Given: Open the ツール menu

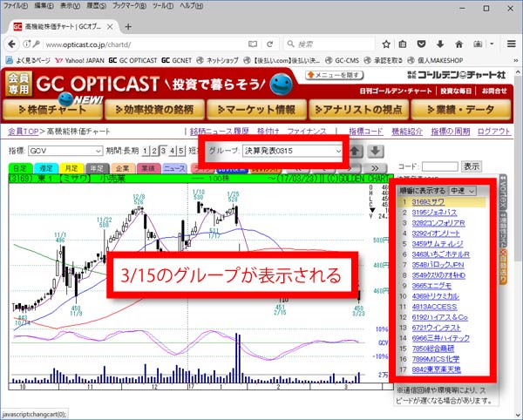Looking at the screenshot, I should tap(163, 6).
